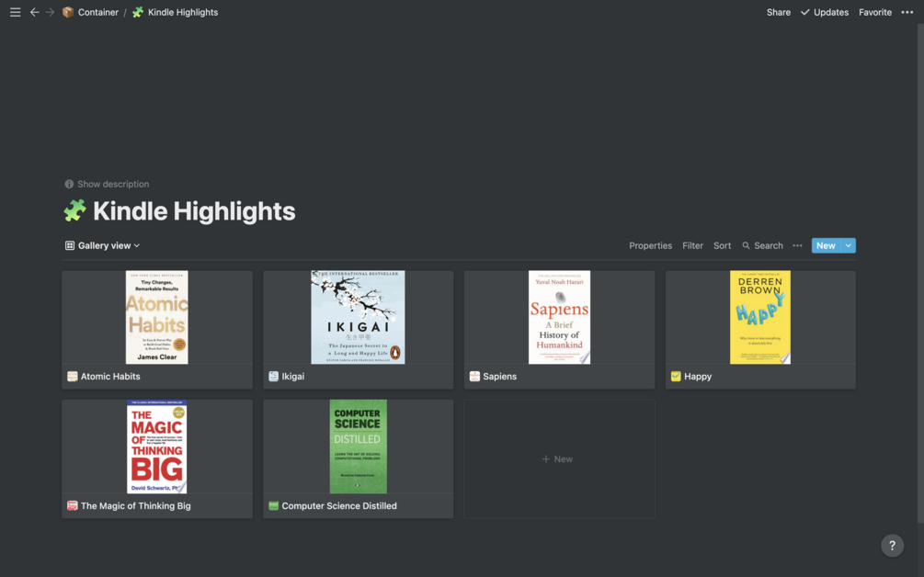Click Show description link
This screenshot has height=577, width=924.
point(113,185)
